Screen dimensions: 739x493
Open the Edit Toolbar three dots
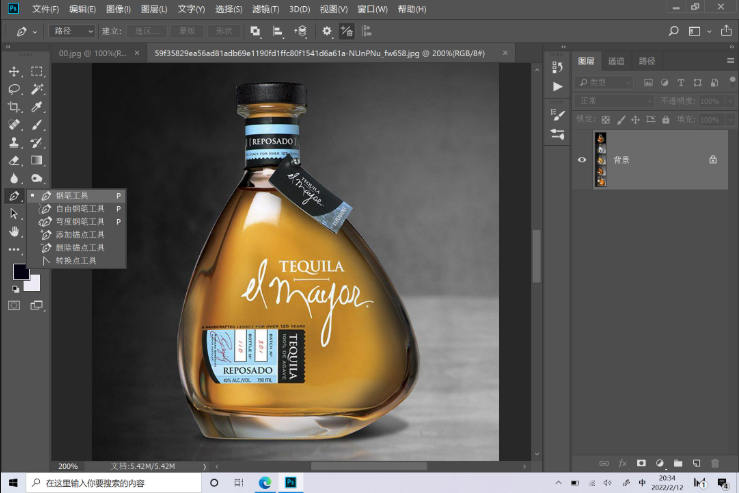14,249
